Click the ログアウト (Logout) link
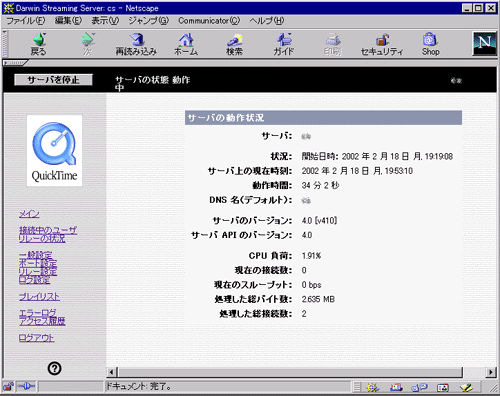Viewport: 500px width, 396px height. [36, 338]
